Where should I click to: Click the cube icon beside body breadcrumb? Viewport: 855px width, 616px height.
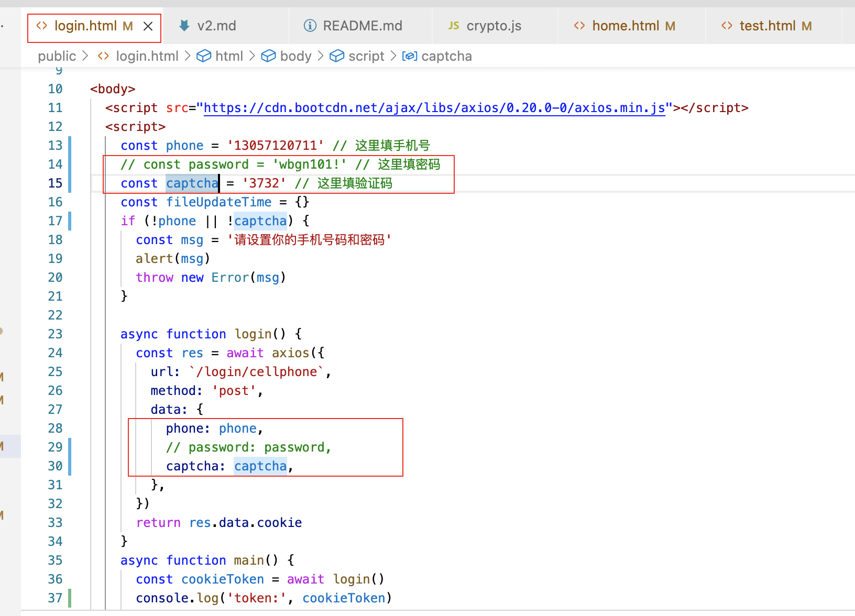(x=269, y=56)
